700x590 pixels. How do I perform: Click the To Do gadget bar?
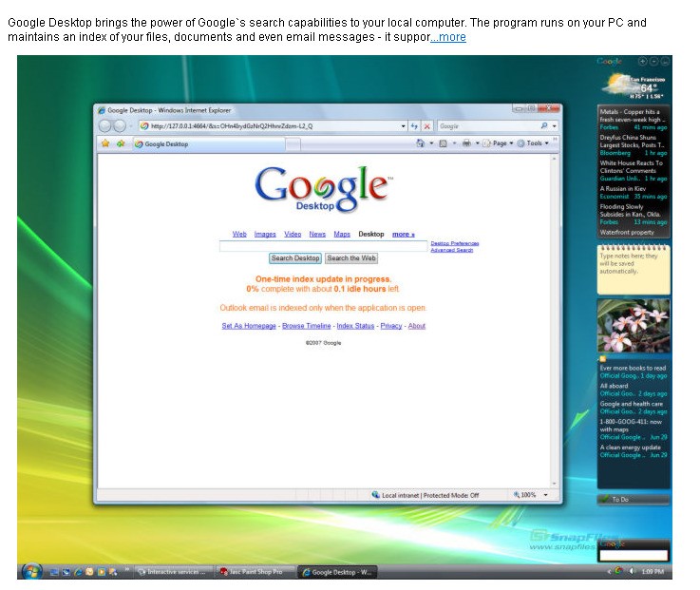tap(633, 500)
